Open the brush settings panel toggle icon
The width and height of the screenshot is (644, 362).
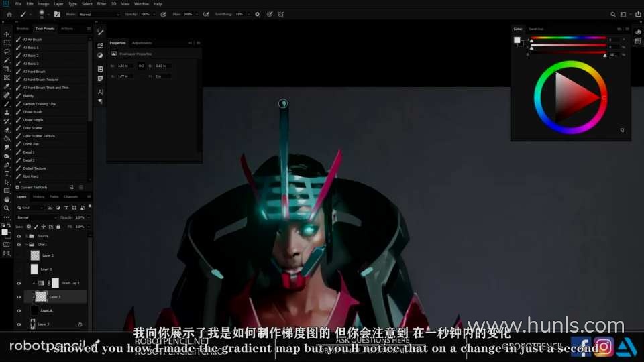coord(57,14)
